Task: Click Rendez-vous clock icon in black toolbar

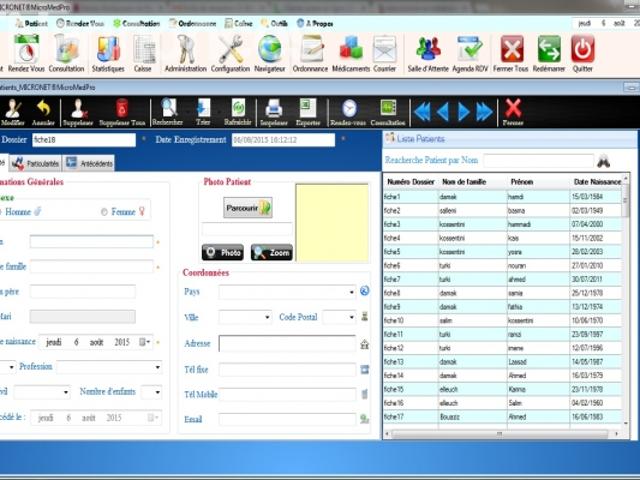Action: (348, 112)
